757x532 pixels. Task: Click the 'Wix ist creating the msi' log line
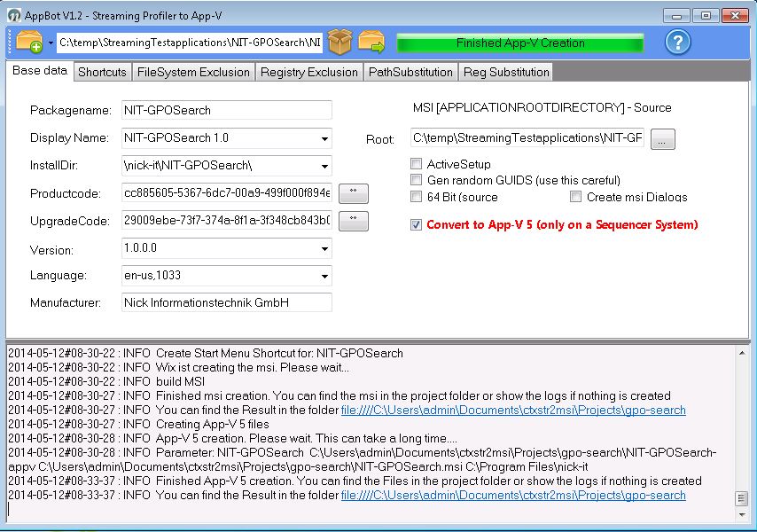[179, 367]
